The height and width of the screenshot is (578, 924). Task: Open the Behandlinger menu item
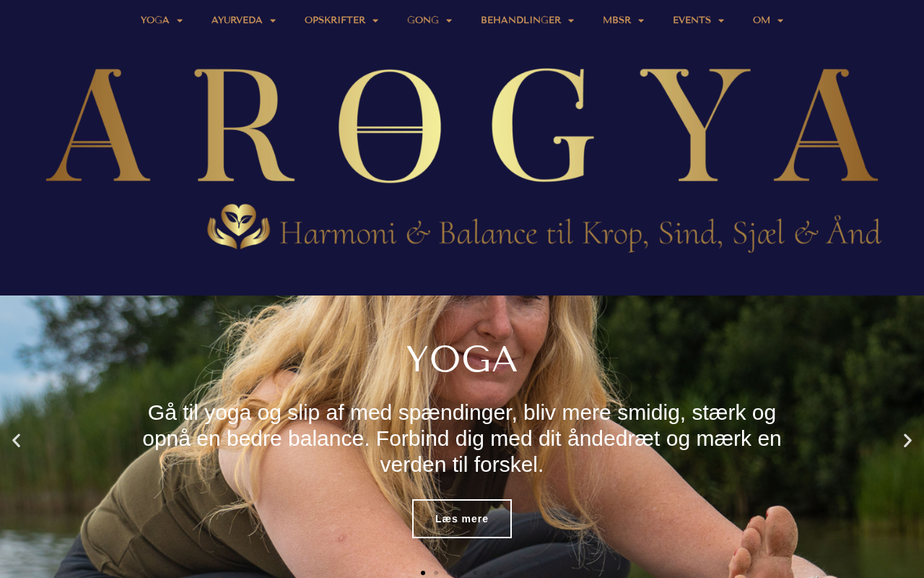point(520,20)
